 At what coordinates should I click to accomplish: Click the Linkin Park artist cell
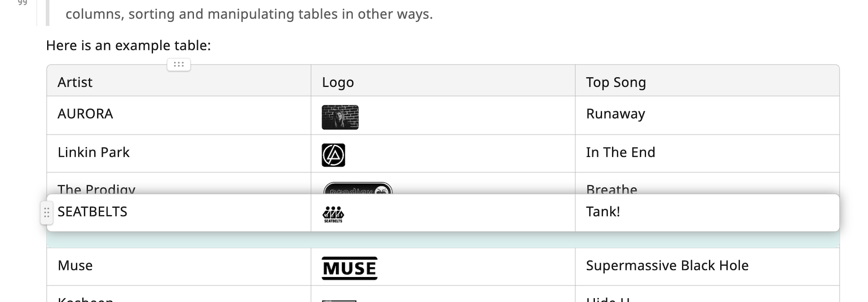click(179, 153)
